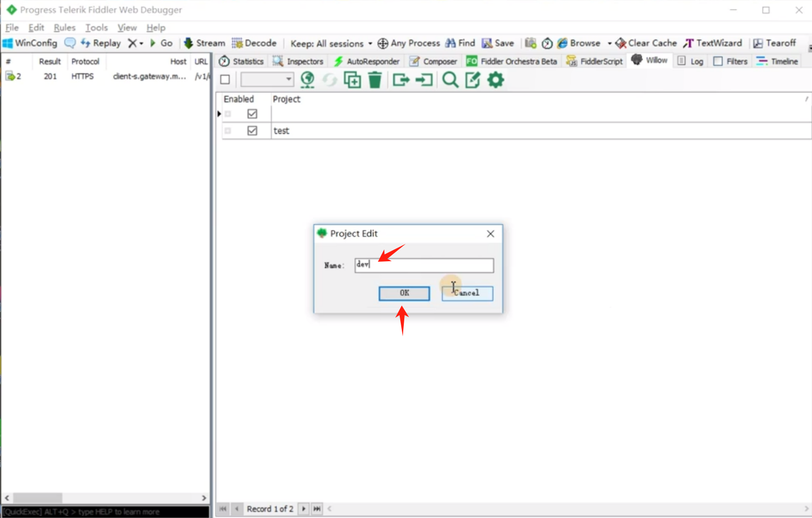Open the Browse dropdown arrow

[610, 43]
